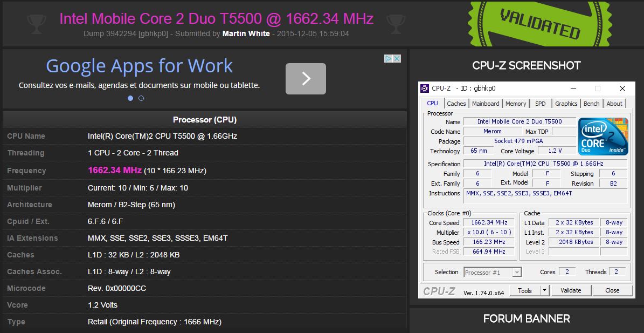Image resolution: width=644 pixels, height=333 pixels.
Task: Click Cpuid / Ext. value 6.F.6 / 6.F
Action: [106, 222]
